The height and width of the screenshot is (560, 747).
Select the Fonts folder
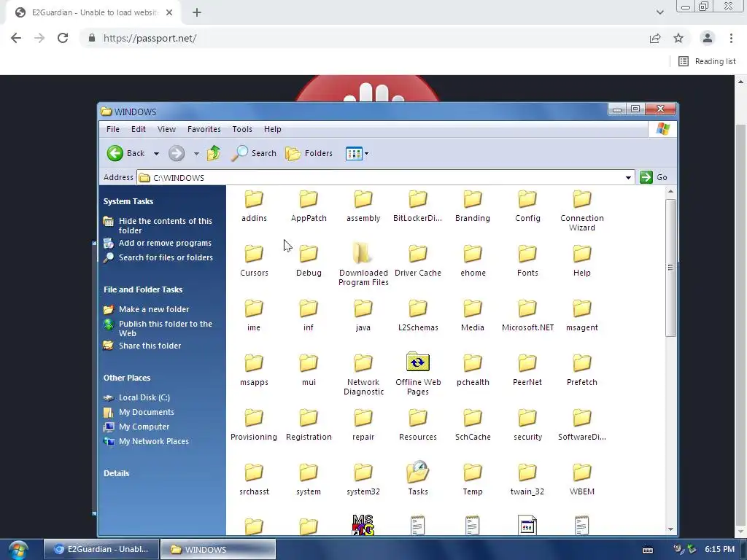pos(527,261)
